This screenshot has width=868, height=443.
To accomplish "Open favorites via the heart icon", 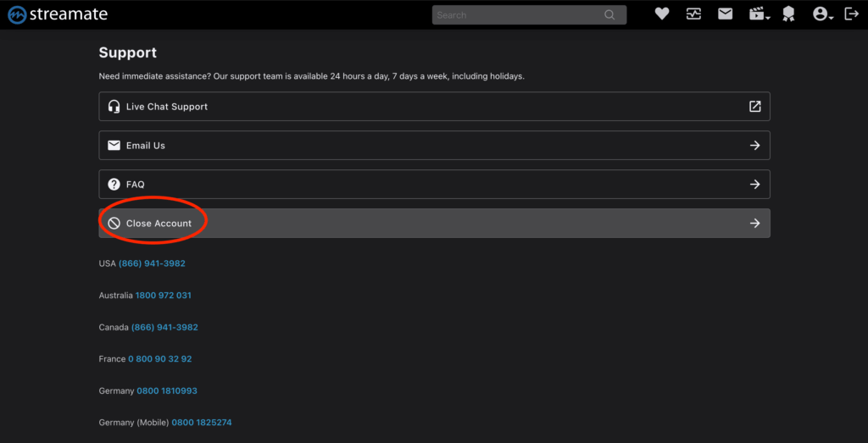I will [x=662, y=14].
